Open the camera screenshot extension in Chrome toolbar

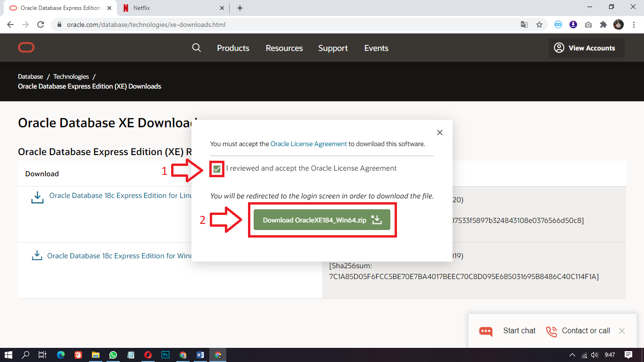pyautogui.click(x=588, y=24)
